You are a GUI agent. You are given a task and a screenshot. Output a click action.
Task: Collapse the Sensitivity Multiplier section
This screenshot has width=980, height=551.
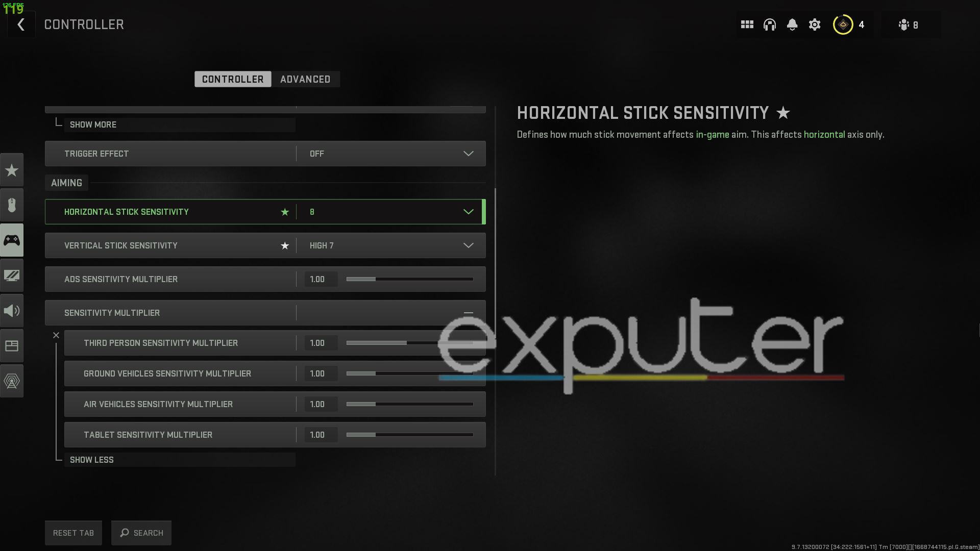click(x=469, y=312)
